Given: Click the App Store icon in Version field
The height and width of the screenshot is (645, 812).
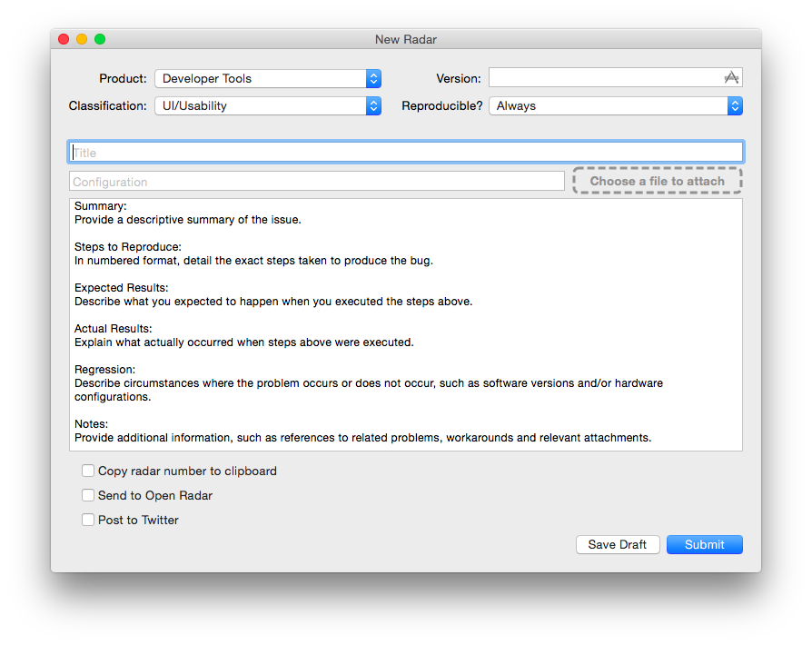Looking at the screenshot, I should [x=730, y=78].
